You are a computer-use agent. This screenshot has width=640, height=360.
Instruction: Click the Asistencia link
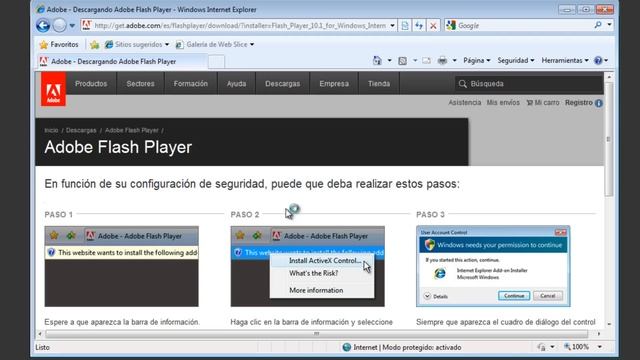click(x=464, y=102)
